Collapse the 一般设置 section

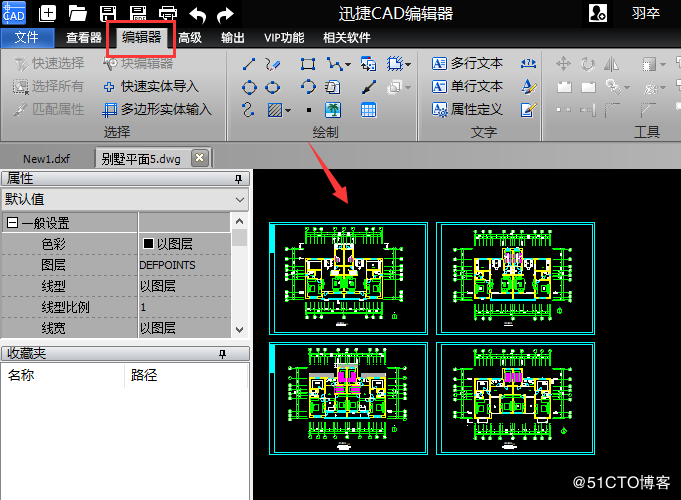(x=13, y=223)
